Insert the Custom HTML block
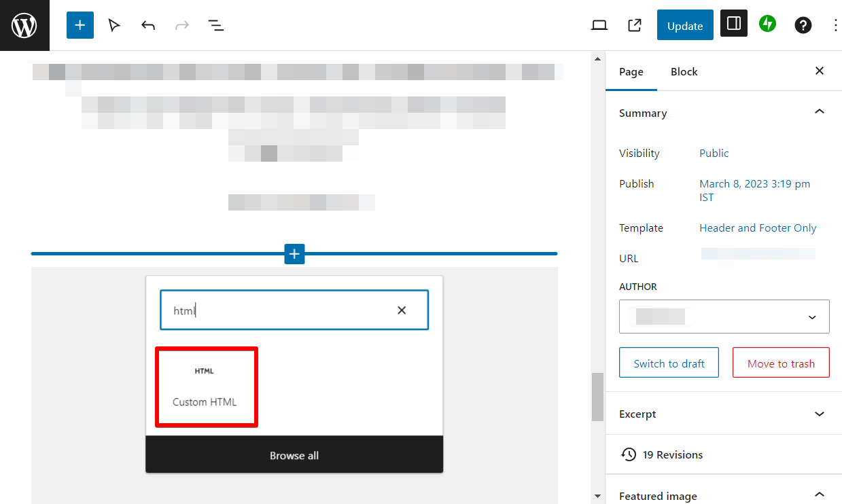The height and width of the screenshot is (504, 842). tap(206, 386)
